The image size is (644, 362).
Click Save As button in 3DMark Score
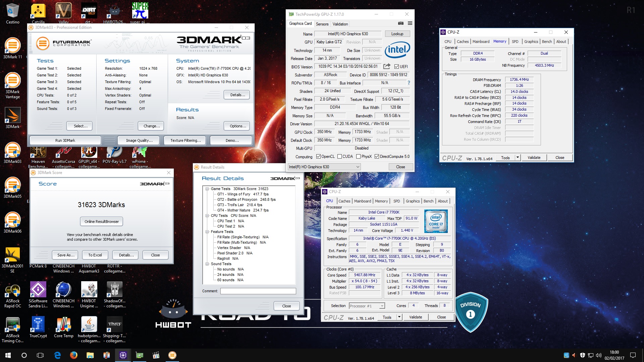pos(65,255)
